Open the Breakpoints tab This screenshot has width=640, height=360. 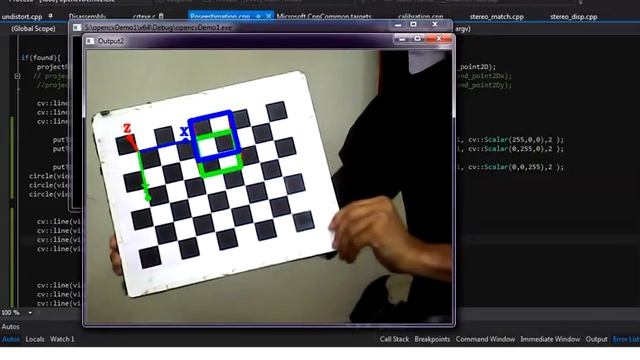click(432, 339)
